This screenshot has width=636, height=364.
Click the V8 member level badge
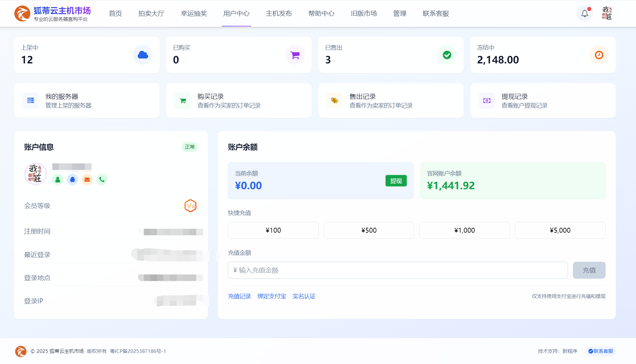190,206
